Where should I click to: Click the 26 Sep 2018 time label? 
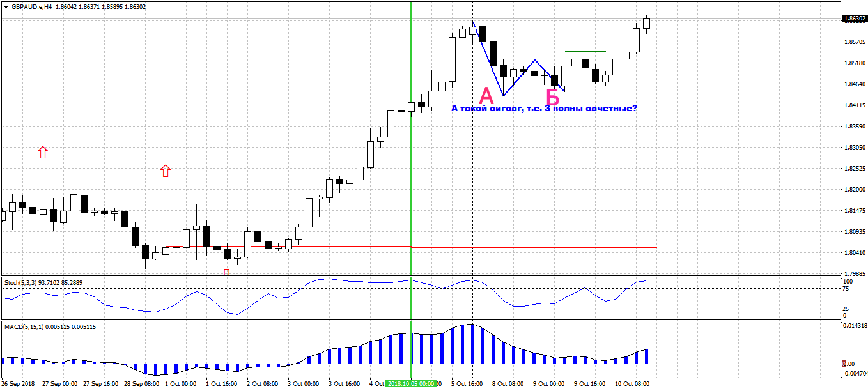[x=19, y=384]
